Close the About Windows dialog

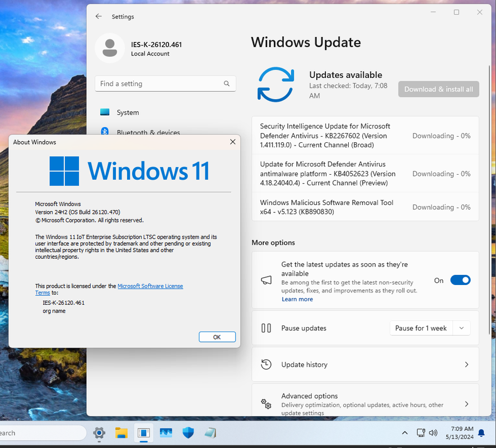pyautogui.click(x=233, y=142)
